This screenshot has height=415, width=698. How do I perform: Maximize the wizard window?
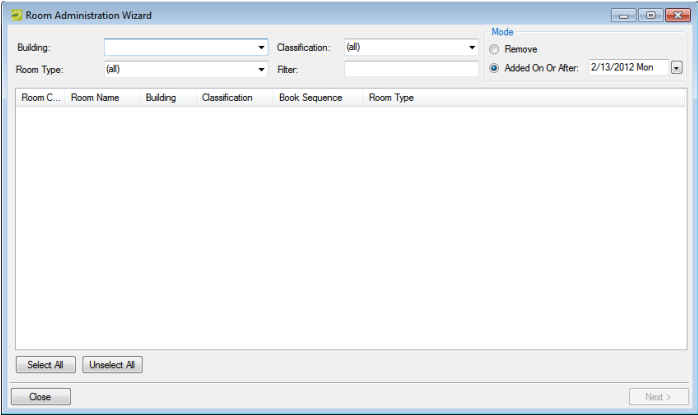click(650, 16)
